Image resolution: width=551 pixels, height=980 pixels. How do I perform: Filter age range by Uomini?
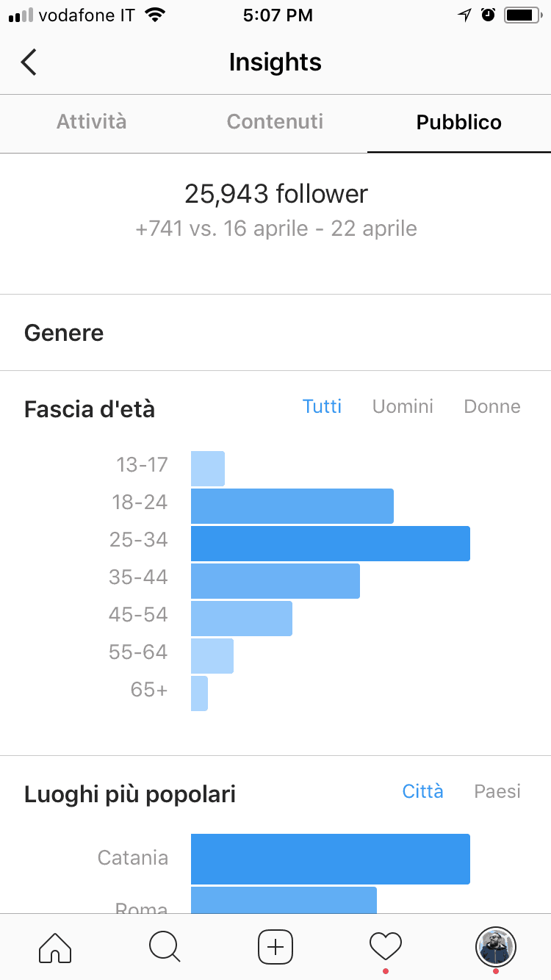pos(403,406)
